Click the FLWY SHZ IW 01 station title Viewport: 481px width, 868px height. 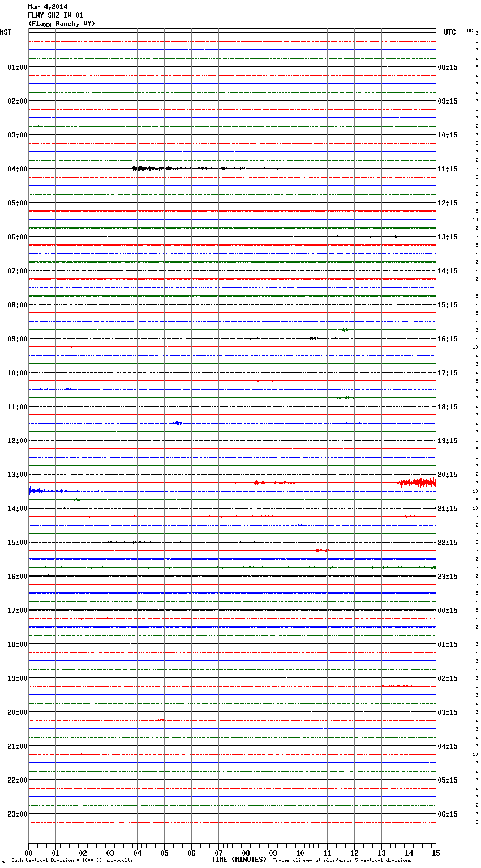(55, 15)
